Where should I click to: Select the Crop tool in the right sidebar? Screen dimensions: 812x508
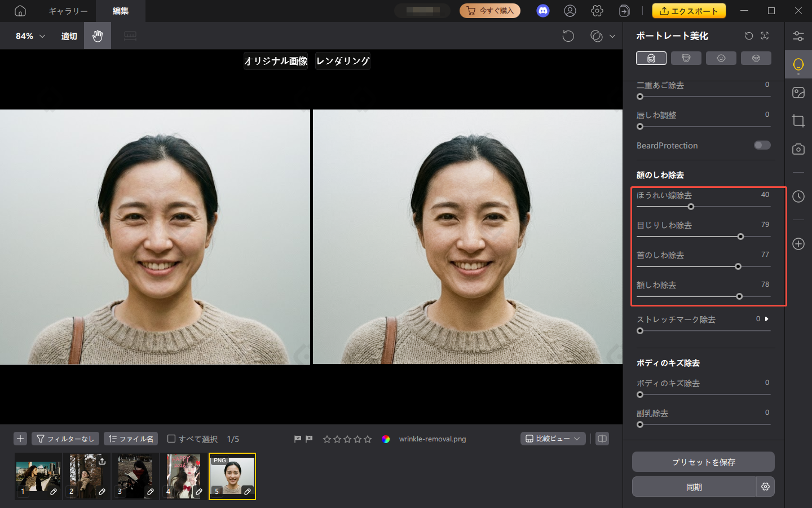click(x=798, y=120)
